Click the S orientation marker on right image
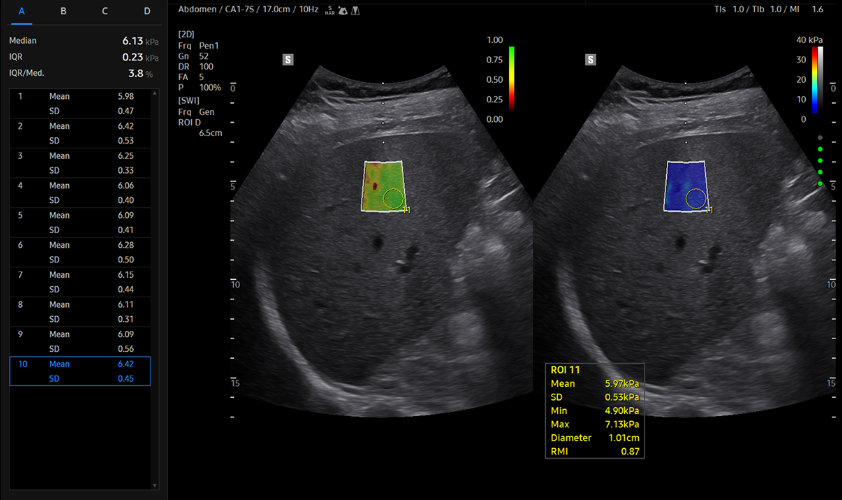This screenshot has height=500, width=842. (x=591, y=60)
